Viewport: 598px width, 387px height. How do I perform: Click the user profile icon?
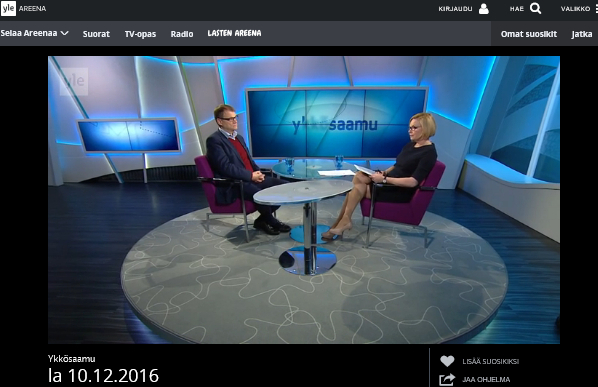tap(484, 9)
